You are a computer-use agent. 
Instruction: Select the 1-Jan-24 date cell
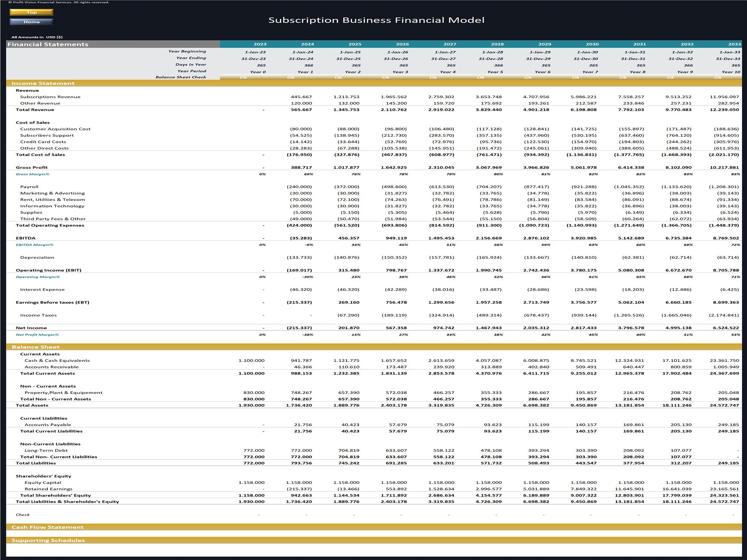coord(303,52)
